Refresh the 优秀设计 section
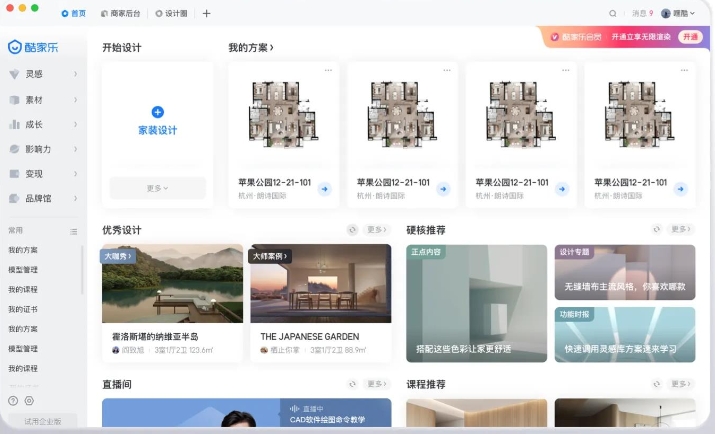The height and width of the screenshot is (436, 717). [352, 230]
